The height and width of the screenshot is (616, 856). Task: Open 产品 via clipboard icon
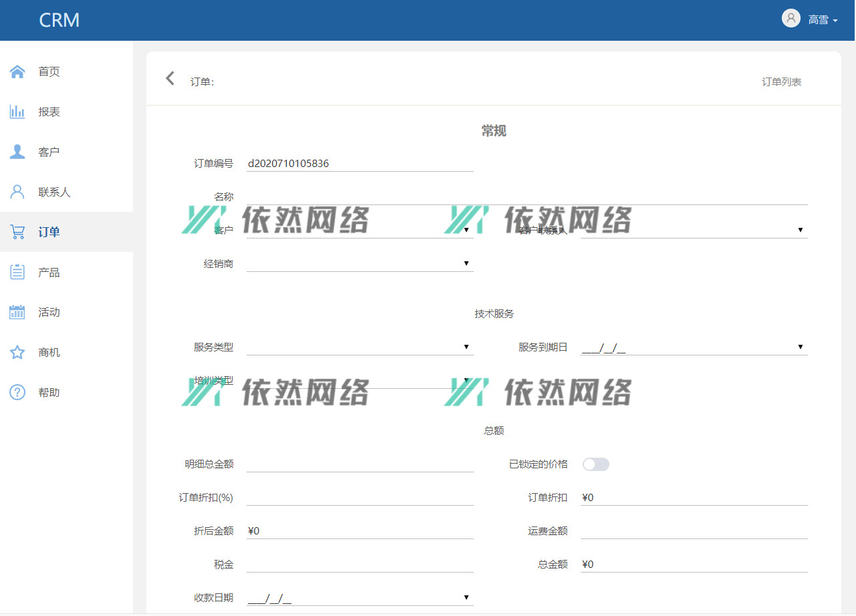point(17,272)
